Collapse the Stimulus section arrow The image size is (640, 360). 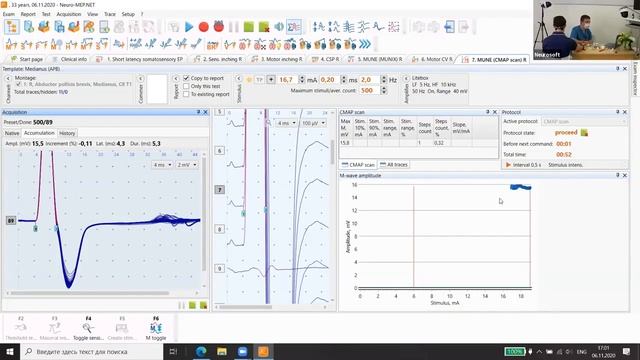[239, 78]
